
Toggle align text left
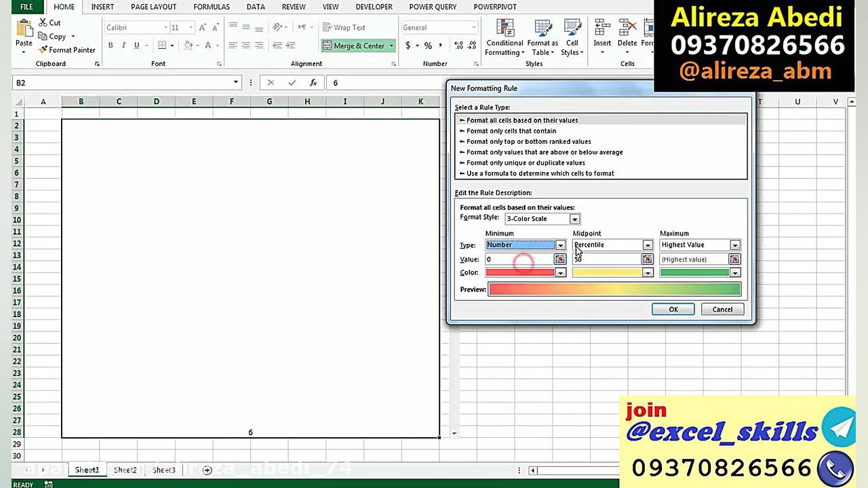(233, 45)
